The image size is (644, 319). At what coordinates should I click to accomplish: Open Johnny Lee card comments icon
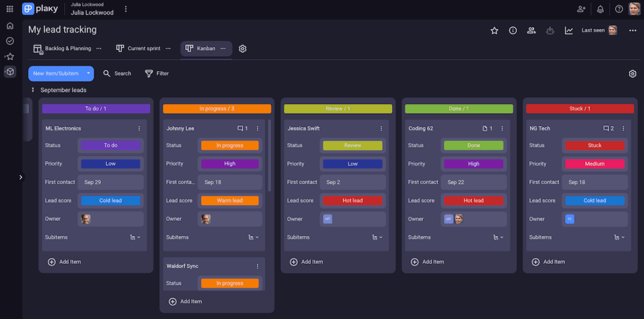(243, 129)
